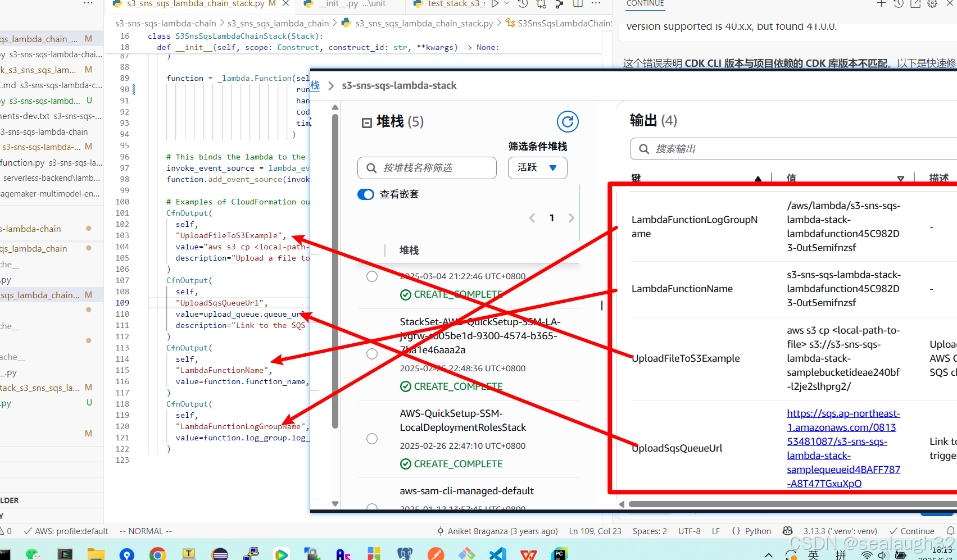Click the refresh stacks circular arrow icon
The image size is (957, 560).
pos(568,121)
